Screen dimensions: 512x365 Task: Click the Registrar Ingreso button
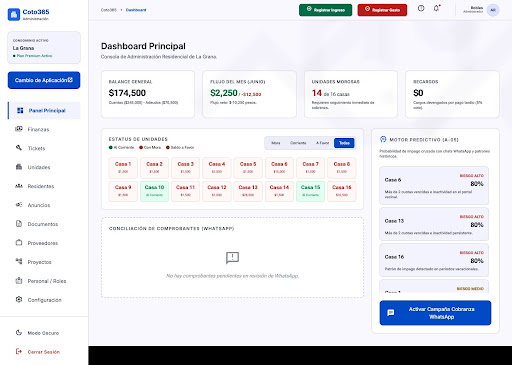[325, 10]
